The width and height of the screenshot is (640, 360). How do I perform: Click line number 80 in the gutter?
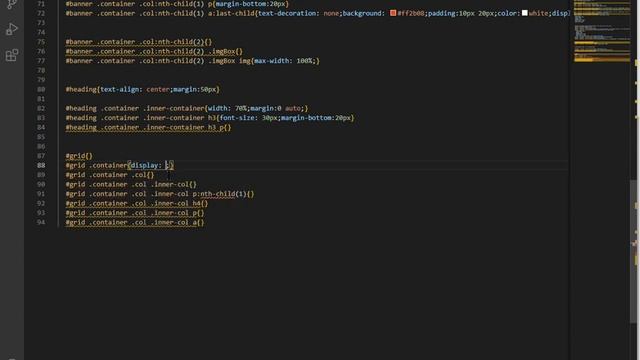(41, 89)
